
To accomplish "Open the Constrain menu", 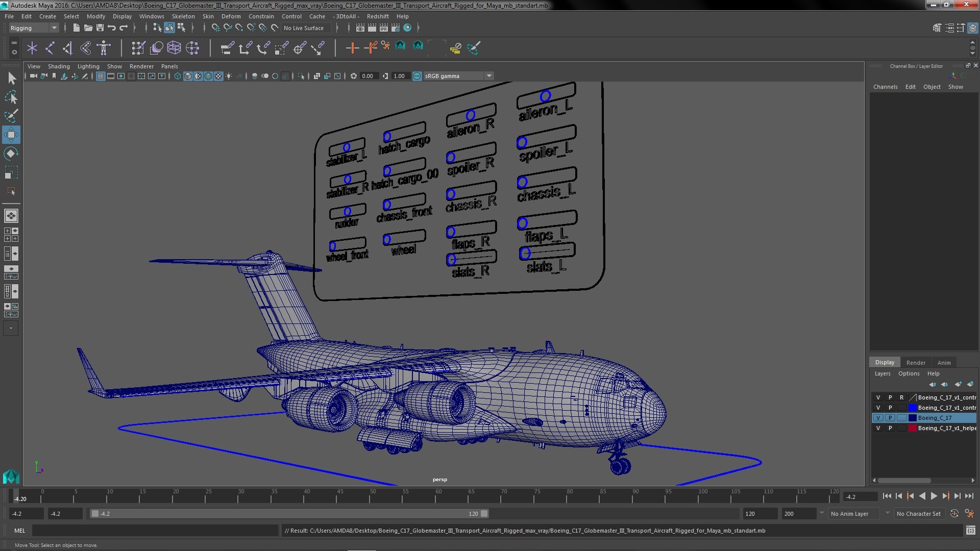I will click(x=261, y=16).
